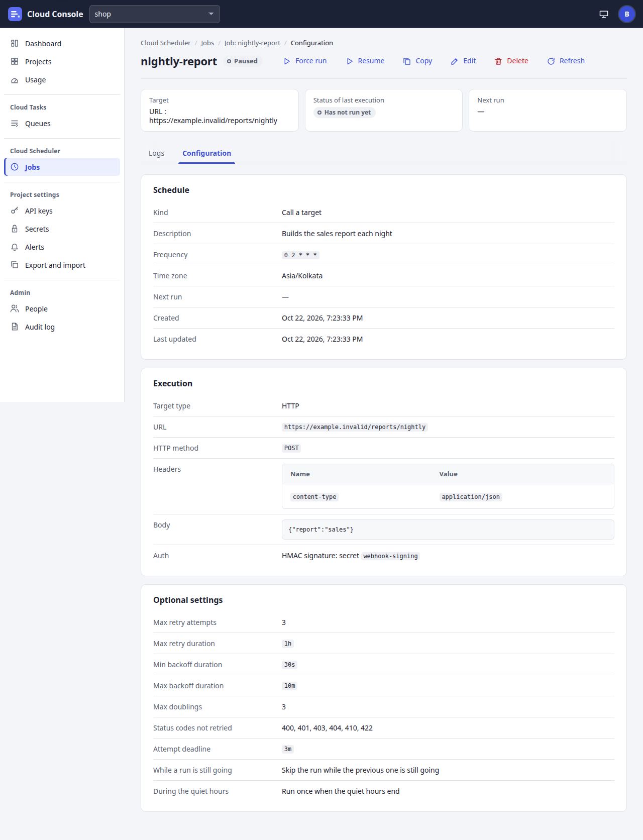Click the content-type header name

[x=314, y=497]
